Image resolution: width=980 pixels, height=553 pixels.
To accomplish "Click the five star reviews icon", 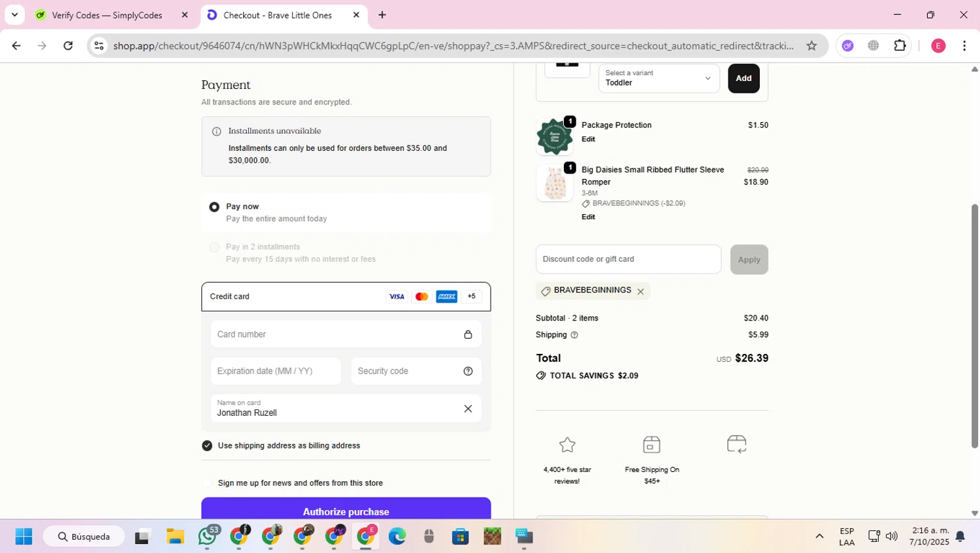I will click(567, 445).
